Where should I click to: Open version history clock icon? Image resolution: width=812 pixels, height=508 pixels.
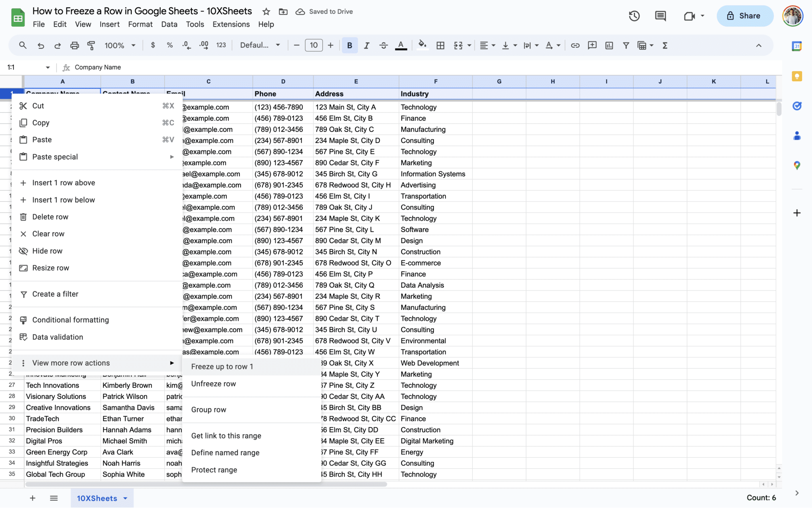point(634,16)
